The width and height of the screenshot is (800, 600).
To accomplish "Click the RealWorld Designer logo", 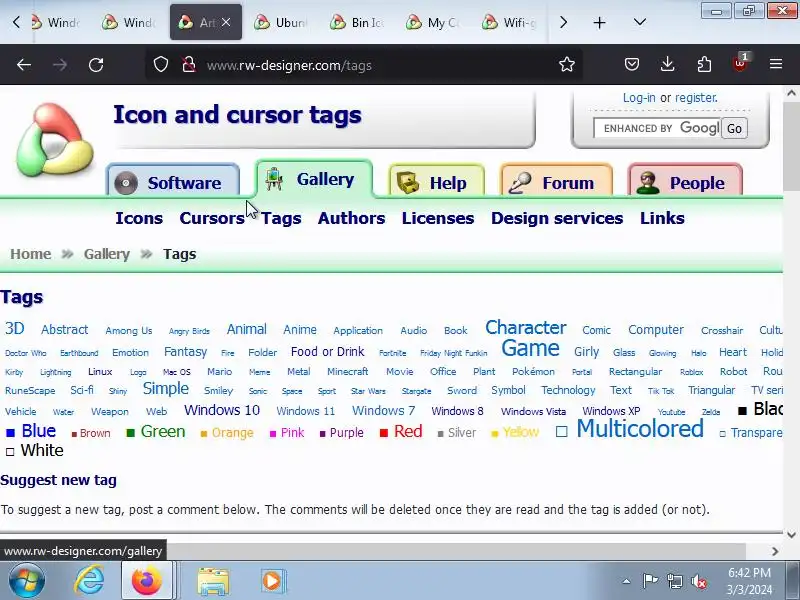I will coord(55,140).
